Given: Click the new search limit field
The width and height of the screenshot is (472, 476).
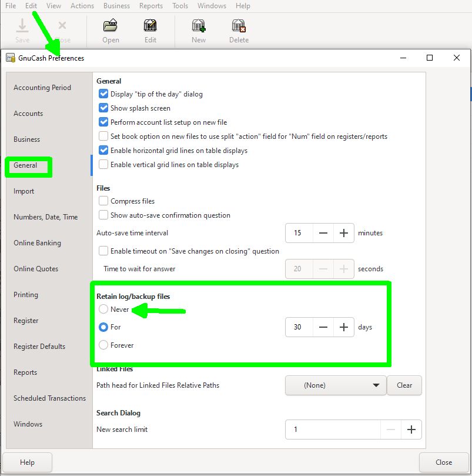Looking at the screenshot, I should pyautogui.click(x=333, y=430).
